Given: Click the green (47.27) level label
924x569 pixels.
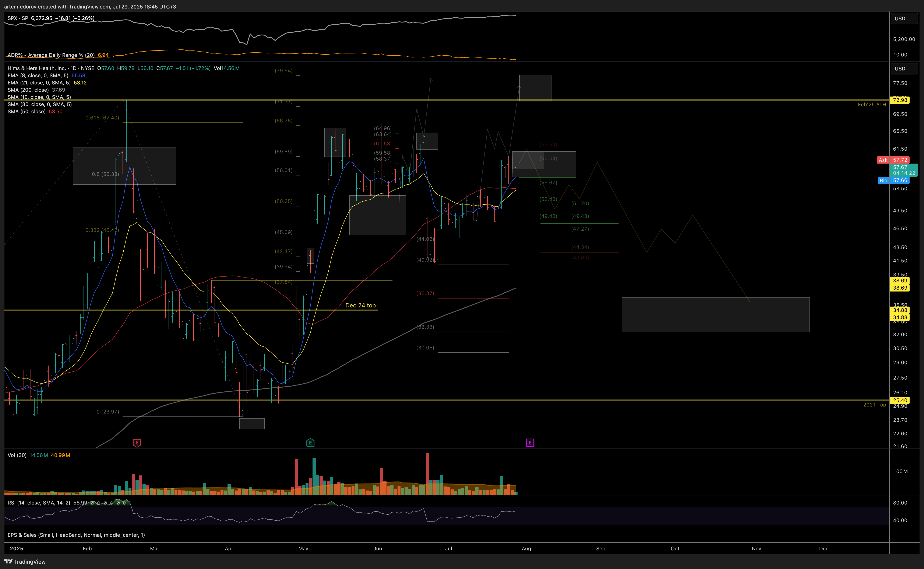Looking at the screenshot, I should point(580,229).
